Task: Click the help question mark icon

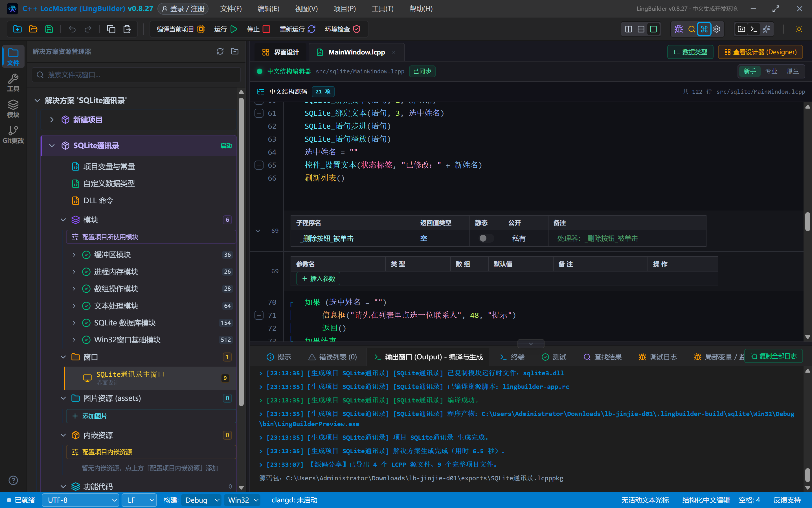Action: coord(13,480)
